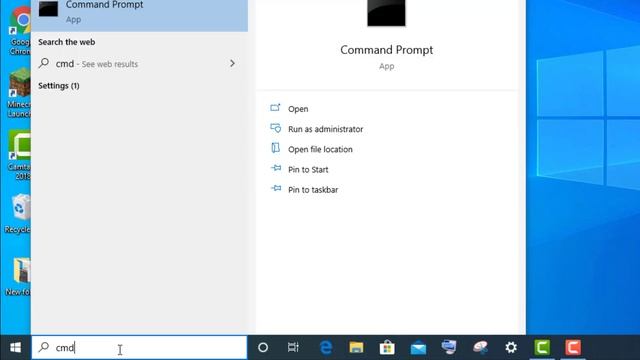Select Pin to Start option
Viewport: 640px width, 360px height.
(x=308, y=169)
